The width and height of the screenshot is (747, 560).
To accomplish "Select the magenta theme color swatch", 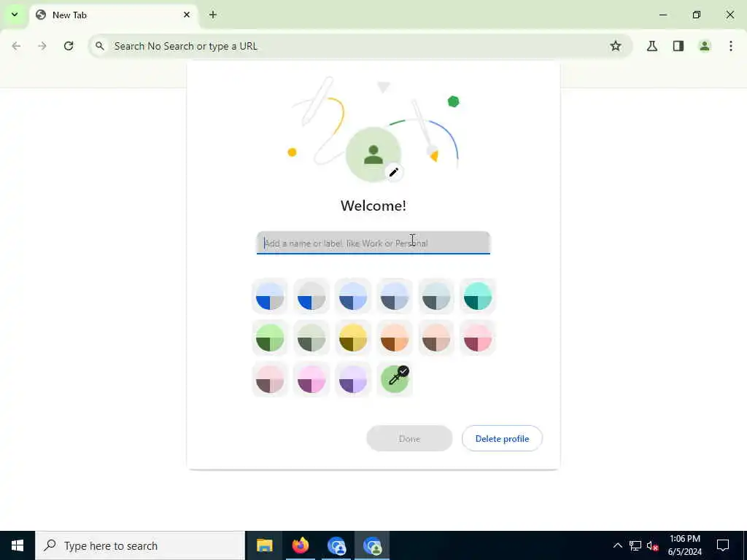I will [311, 379].
